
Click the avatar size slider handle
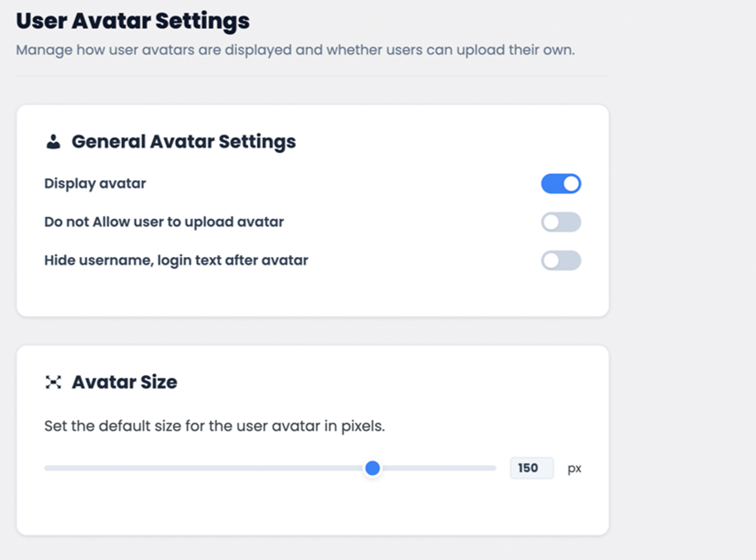373,468
